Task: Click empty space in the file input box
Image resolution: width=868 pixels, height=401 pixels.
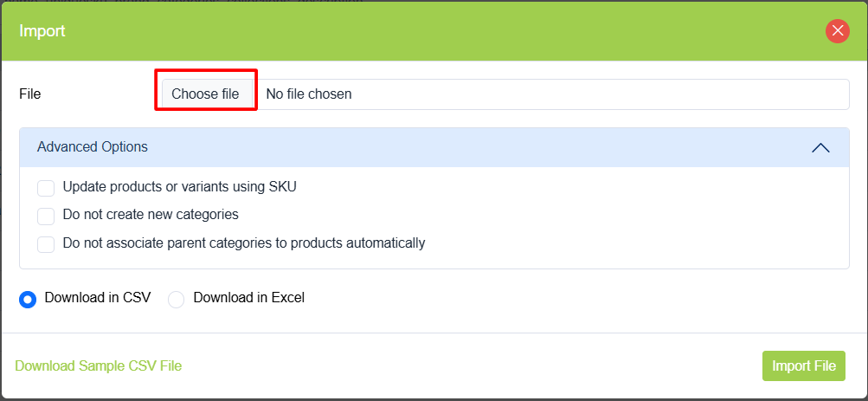Action: 606,94
